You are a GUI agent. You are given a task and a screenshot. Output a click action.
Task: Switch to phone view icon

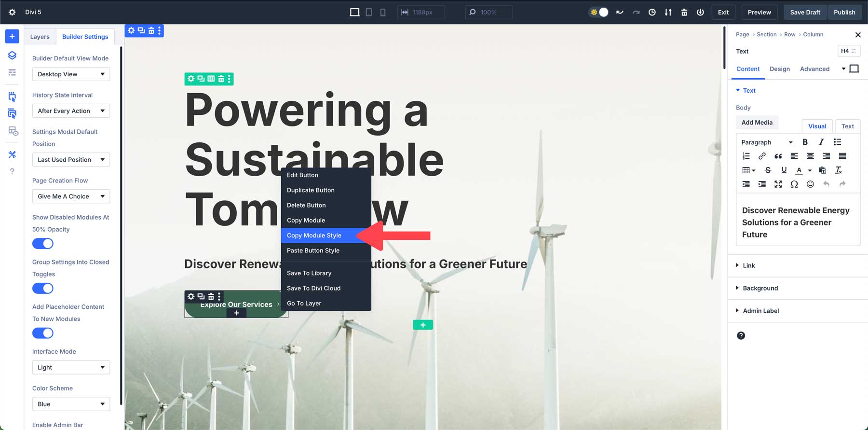pyautogui.click(x=383, y=12)
